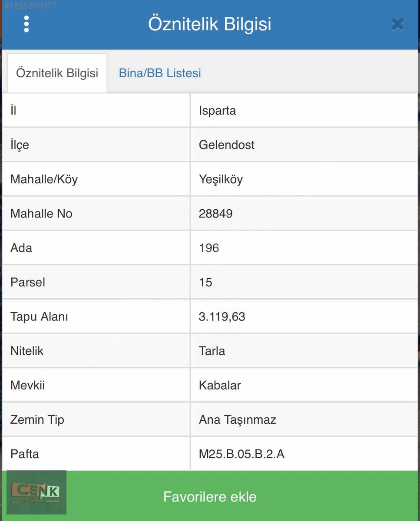Close the Öznitelik Bilgisi panel
Viewport: 420px width, 521px height.
coord(397,24)
